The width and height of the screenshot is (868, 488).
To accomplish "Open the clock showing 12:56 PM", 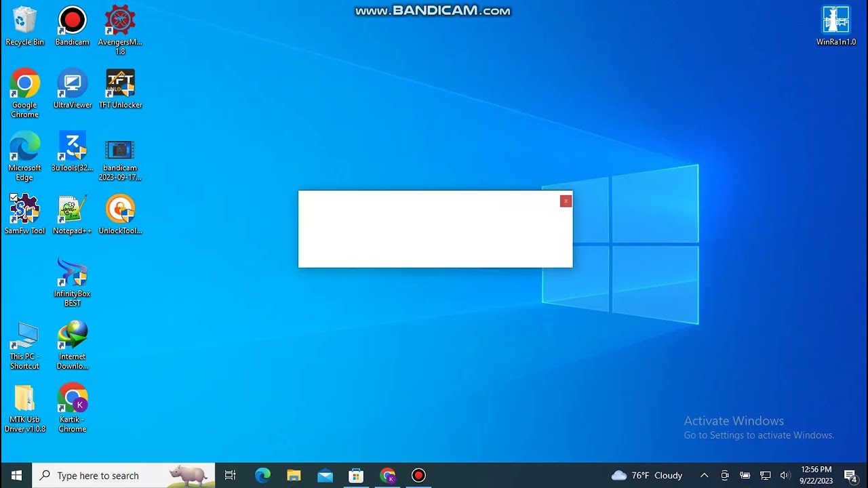I will pyautogui.click(x=816, y=475).
